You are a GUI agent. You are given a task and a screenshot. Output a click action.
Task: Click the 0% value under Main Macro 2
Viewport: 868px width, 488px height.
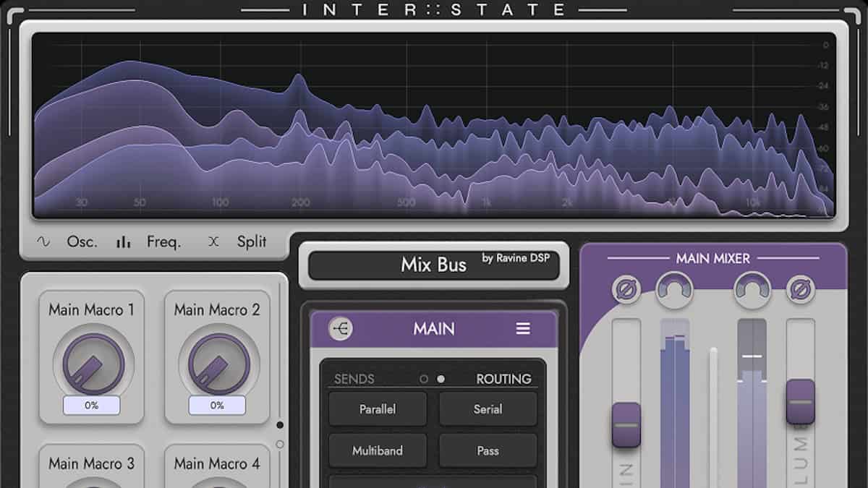(217, 406)
